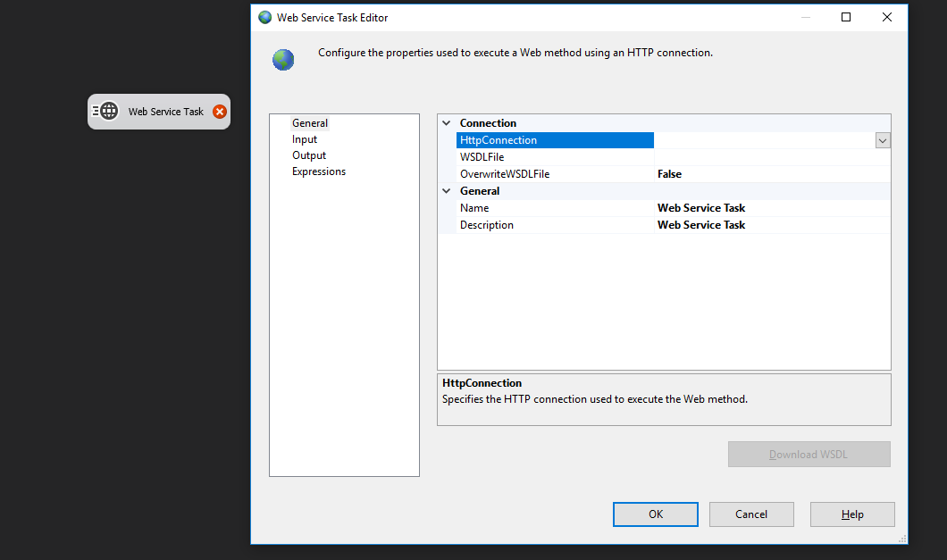Switch to the Input page
The image size is (947, 560).
(x=305, y=139)
